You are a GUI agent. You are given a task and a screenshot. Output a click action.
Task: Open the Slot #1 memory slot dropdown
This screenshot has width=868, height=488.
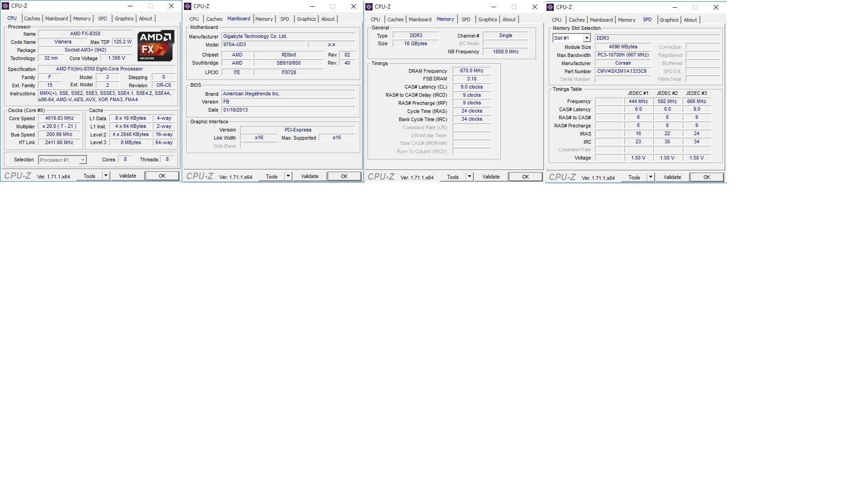571,38
